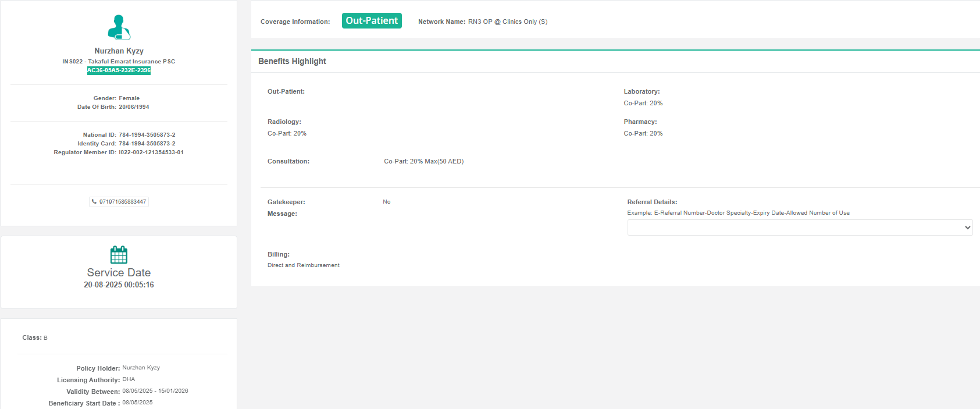
Task: Click the green Out-Patient coverage badge
Action: 372,21
